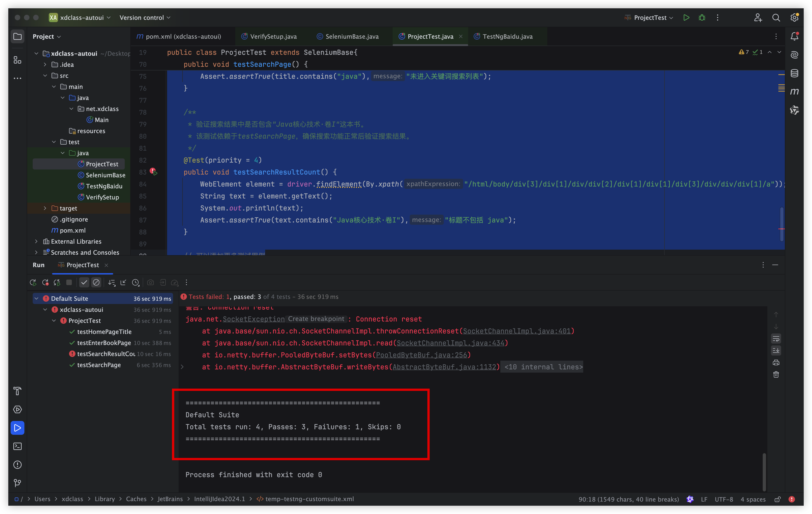
Task: Collapse the src folder
Action: tap(45, 76)
